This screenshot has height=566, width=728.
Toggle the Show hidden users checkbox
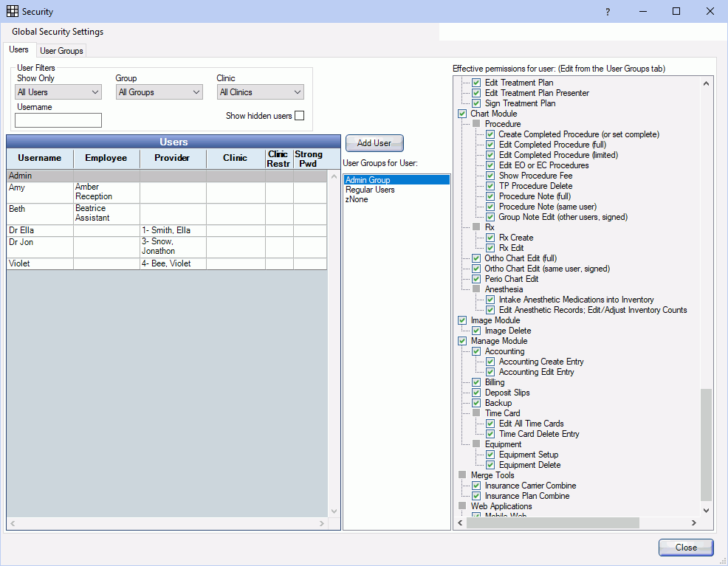coord(300,116)
